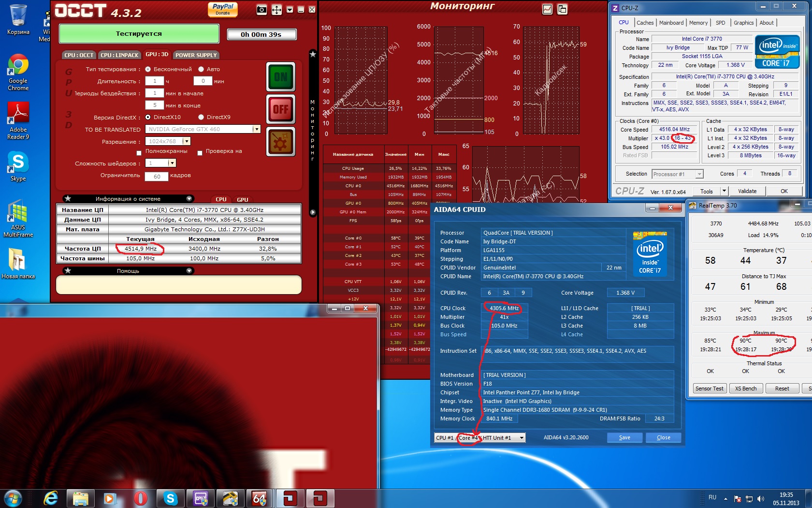The height and width of the screenshot is (508, 812).
Task: Click the duration hours input field
Action: (x=155, y=81)
